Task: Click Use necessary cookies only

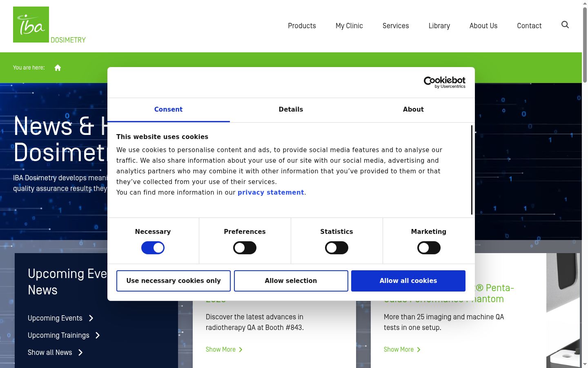Action: (x=174, y=281)
